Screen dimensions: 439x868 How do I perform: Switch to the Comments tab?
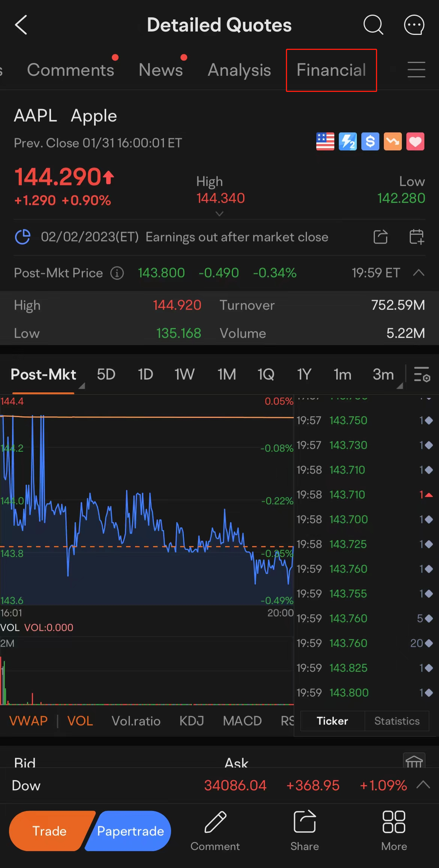(71, 70)
